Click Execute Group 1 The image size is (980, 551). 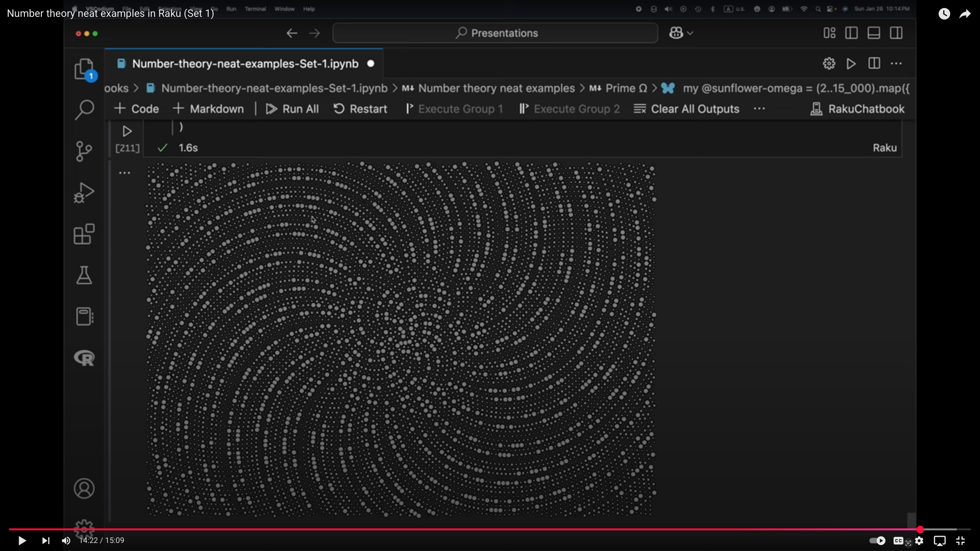(454, 109)
